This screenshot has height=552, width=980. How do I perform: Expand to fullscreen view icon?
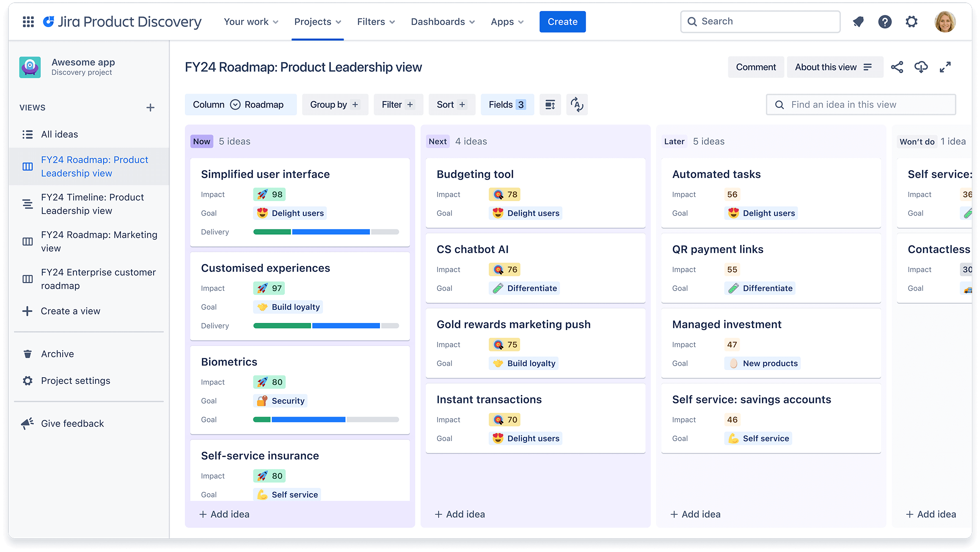946,66
